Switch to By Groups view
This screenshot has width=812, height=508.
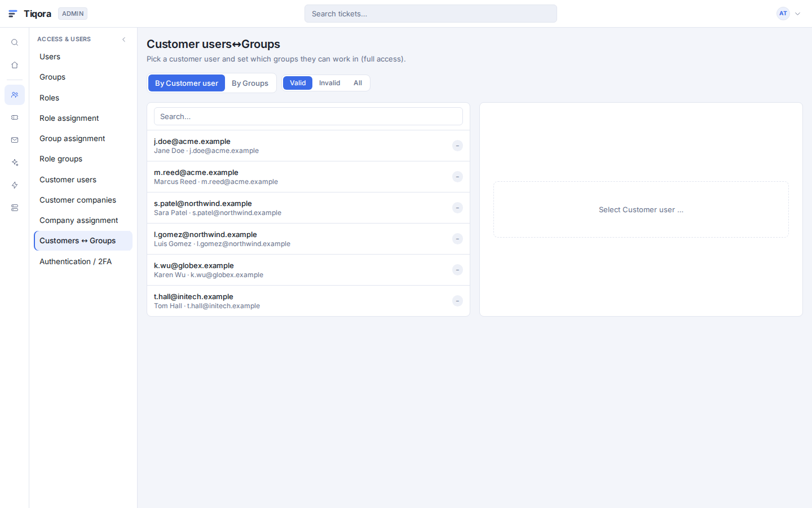(250, 83)
